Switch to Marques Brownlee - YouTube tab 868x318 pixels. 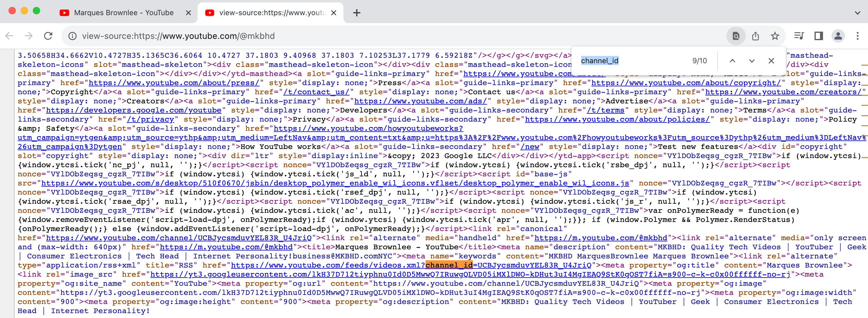pos(124,13)
